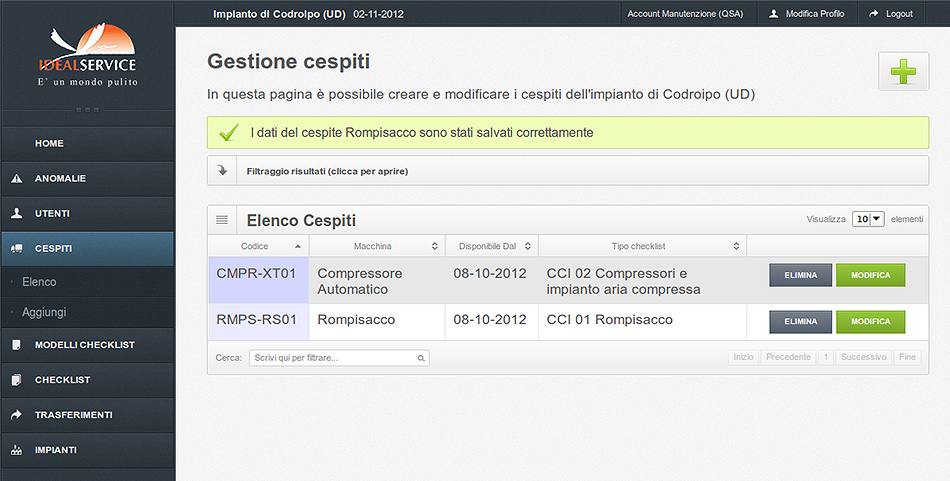Image resolution: width=950 pixels, height=481 pixels.
Task: Click the Fine pagination button
Action: (x=907, y=357)
